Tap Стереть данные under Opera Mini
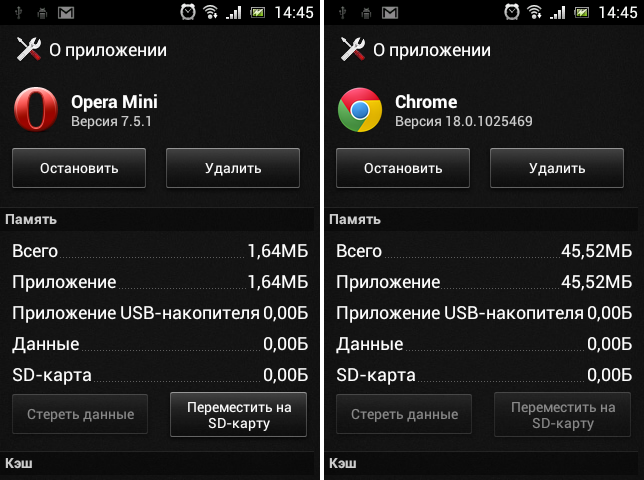 (x=80, y=414)
